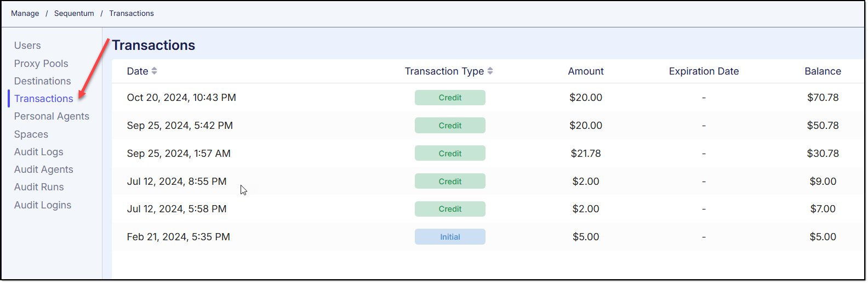Click the Sequentum breadcrumb link

74,13
